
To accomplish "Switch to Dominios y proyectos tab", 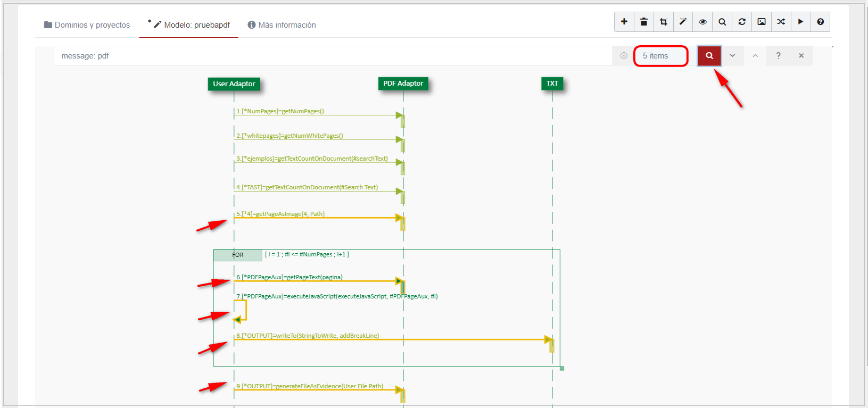I will click(x=87, y=25).
